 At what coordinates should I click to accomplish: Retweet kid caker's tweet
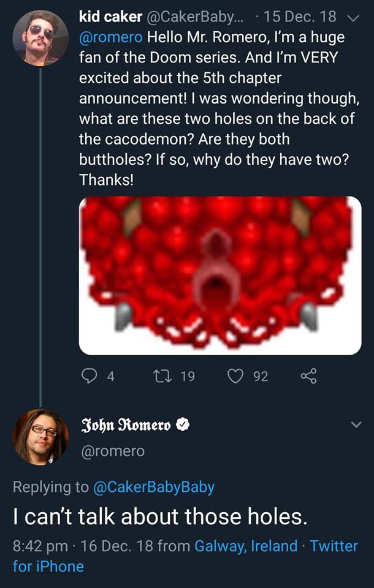tap(162, 376)
